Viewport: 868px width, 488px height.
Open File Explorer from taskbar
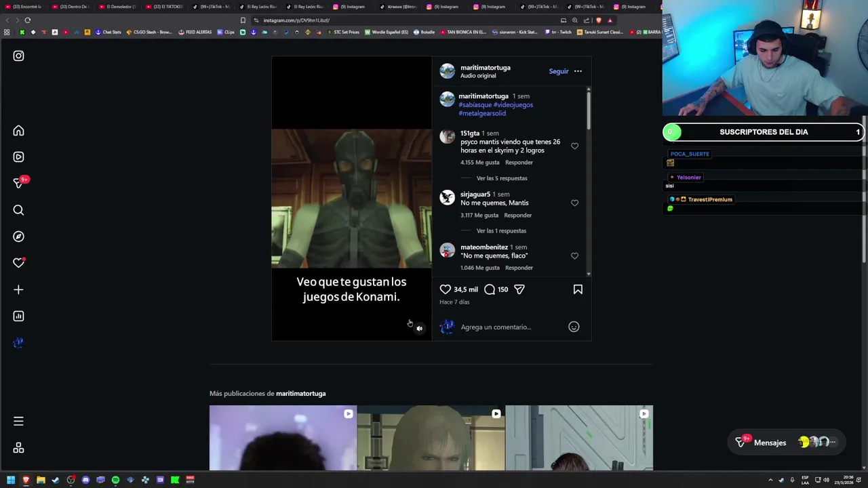click(41, 480)
